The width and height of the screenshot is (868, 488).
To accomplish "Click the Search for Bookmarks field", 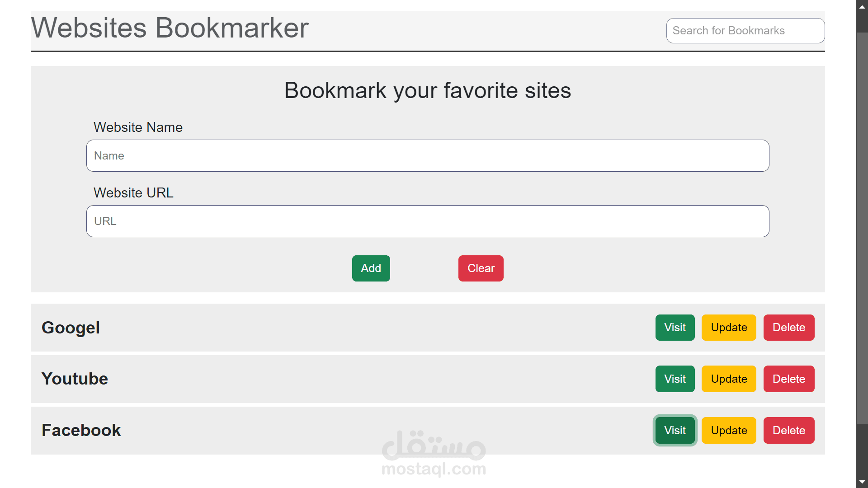I will click(x=745, y=31).
